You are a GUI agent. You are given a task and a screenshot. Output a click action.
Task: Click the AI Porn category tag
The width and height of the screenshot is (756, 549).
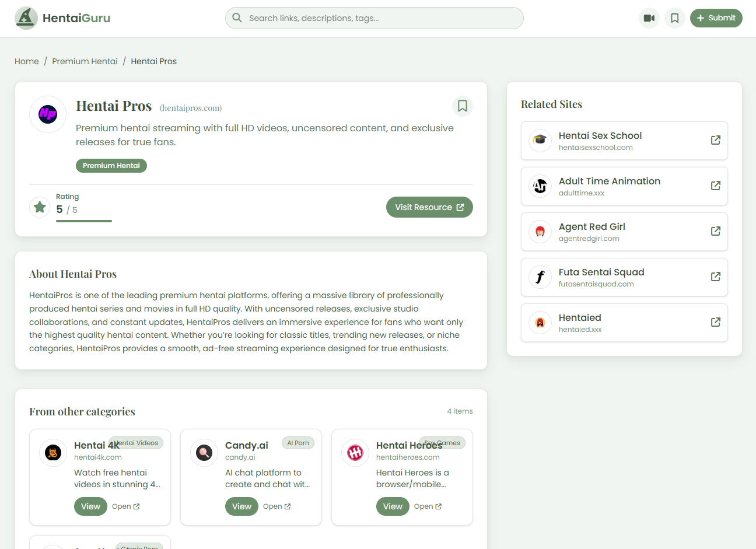[298, 443]
